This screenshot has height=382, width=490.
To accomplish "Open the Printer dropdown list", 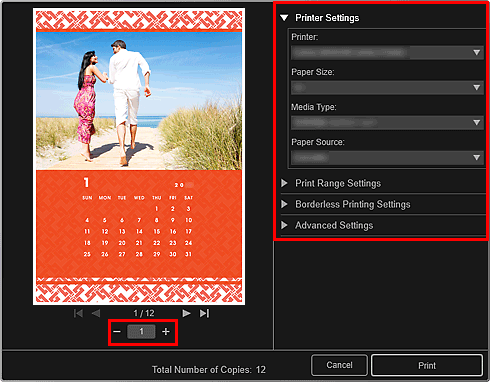I will click(387, 53).
